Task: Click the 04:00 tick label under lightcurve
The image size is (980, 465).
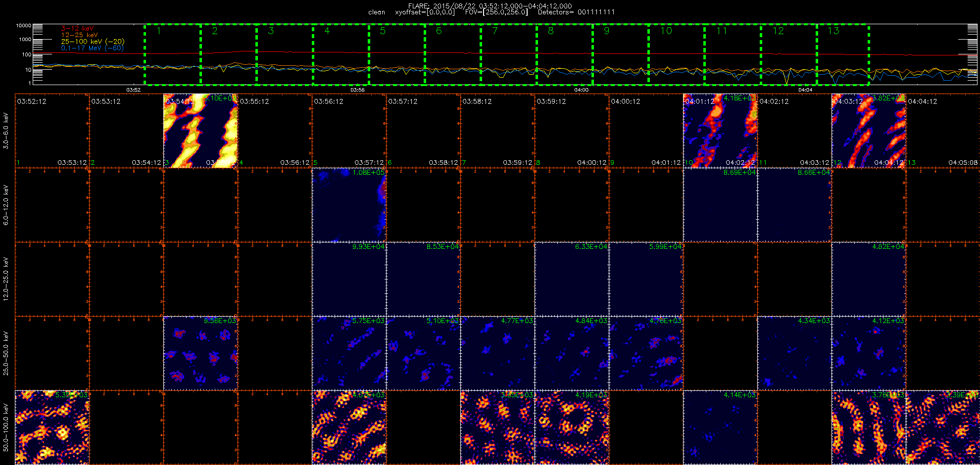Action: pos(582,90)
